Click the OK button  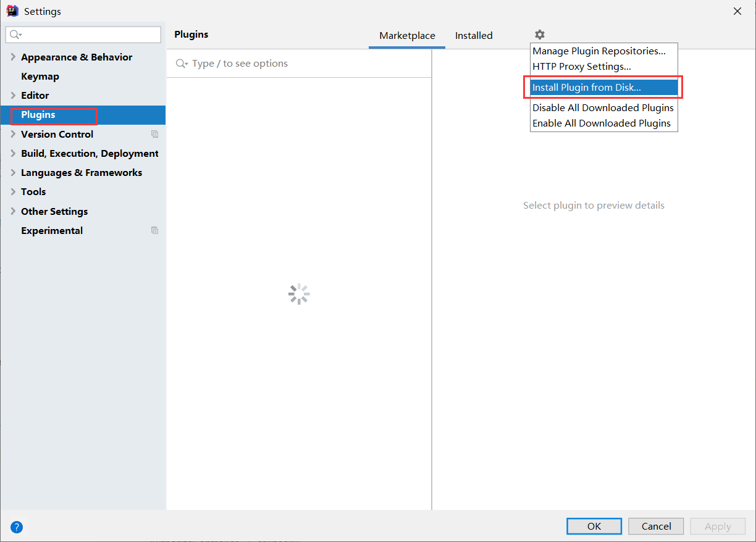coord(594,526)
